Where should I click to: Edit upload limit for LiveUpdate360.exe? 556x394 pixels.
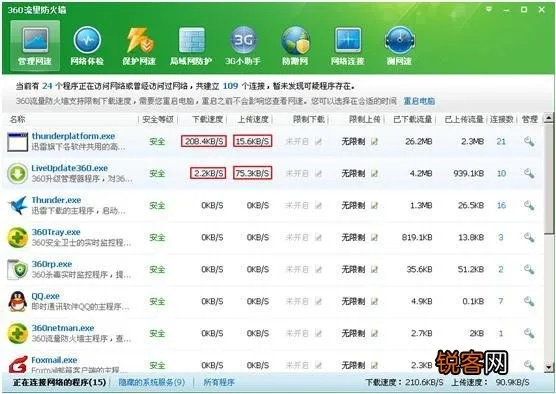click(x=374, y=173)
